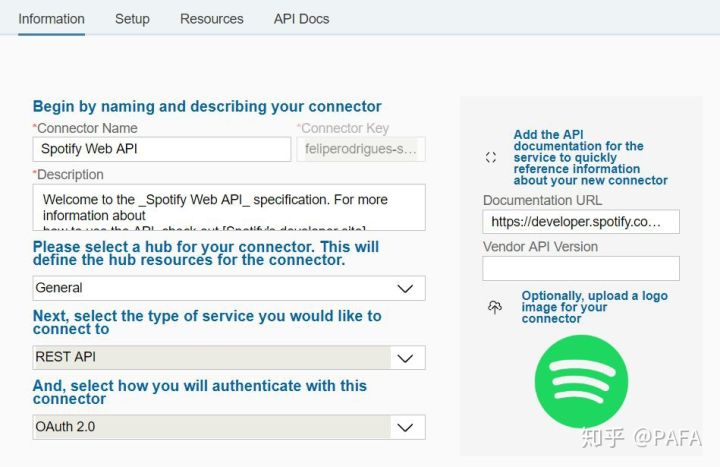
Task: Open the REST API service type dropdown
Action: click(228, 357)
